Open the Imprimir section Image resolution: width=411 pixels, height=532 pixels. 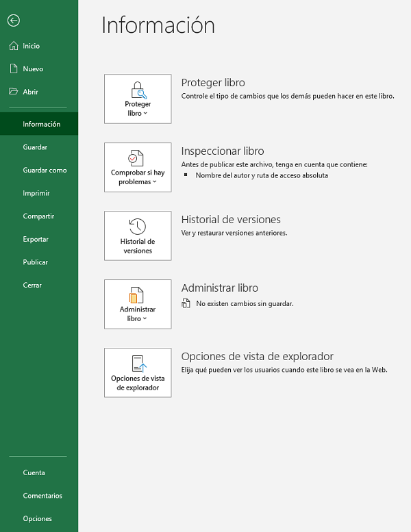pos(36,193)
